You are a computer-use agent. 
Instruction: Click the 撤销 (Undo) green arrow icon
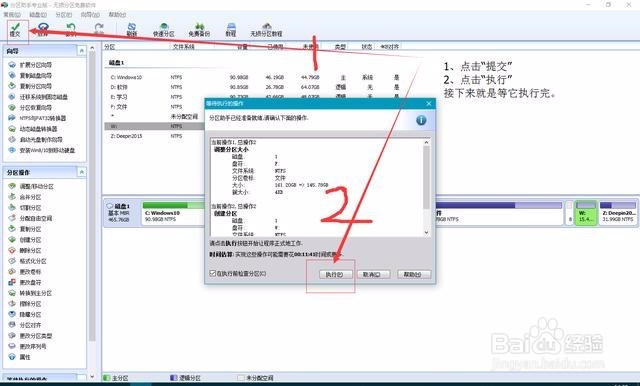click(71, 27)
